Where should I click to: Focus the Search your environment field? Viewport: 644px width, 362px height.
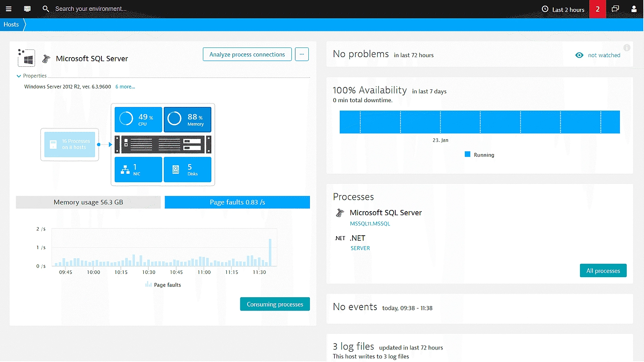(x=91, y=9)
